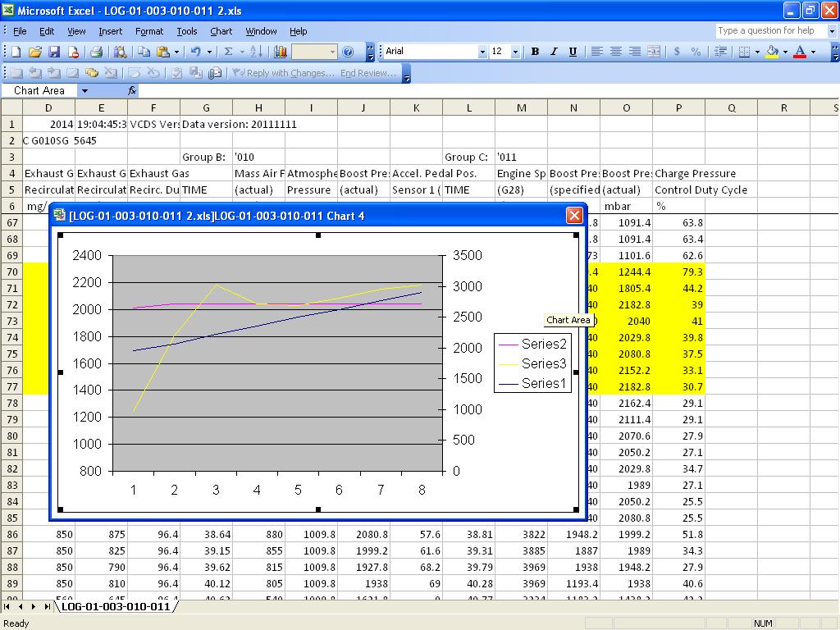This screenshot has width=840, height=630.
Task: Click the Undo arrow icon
Action: tap(195, 52)
